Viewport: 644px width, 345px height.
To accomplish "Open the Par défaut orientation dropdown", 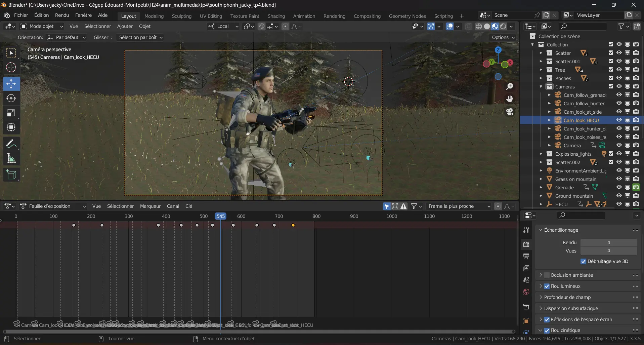I will (x=66, y=37).
